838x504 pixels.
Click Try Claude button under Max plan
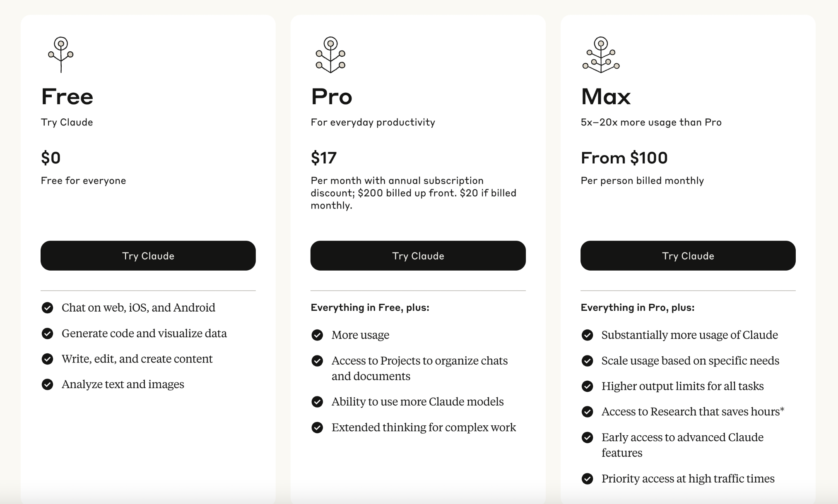pos(688,256)
